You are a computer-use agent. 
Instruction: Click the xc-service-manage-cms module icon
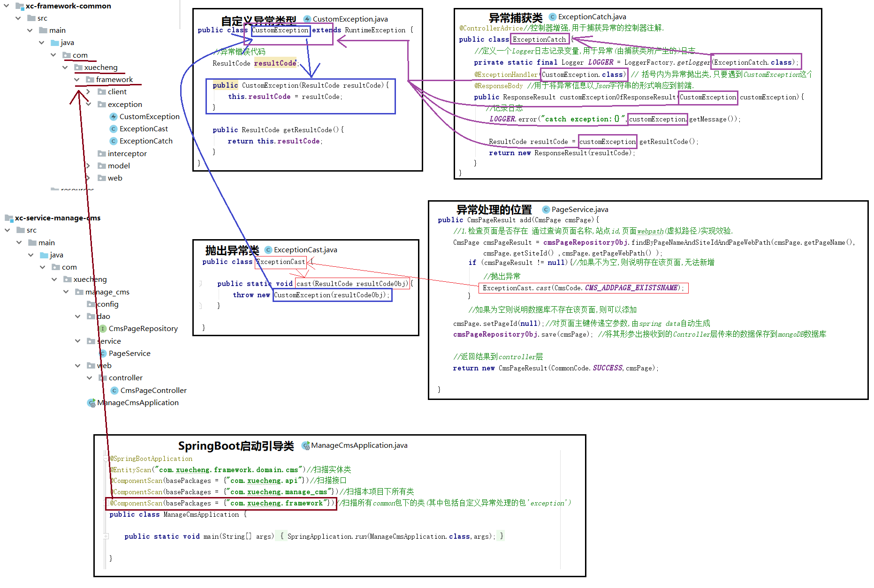click(x=9, y=218)
